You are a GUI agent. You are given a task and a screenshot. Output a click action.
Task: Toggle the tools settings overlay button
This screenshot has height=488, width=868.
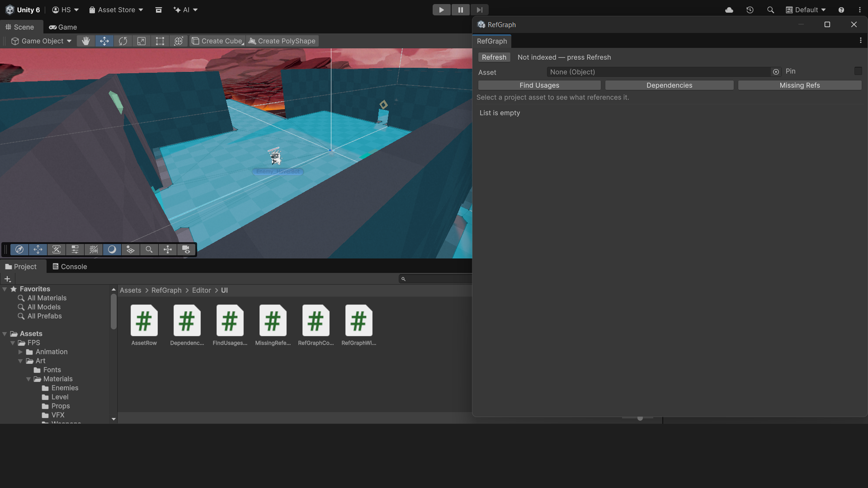[57, 249]
